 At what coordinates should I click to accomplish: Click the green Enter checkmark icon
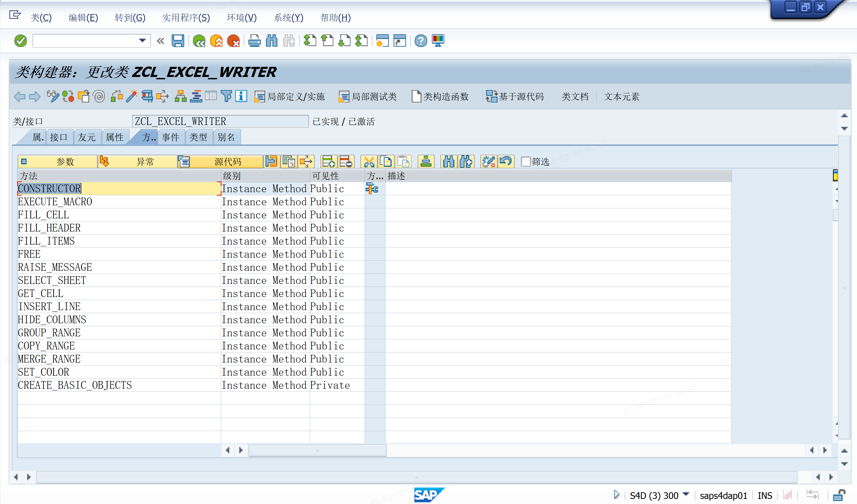point(21,41)
